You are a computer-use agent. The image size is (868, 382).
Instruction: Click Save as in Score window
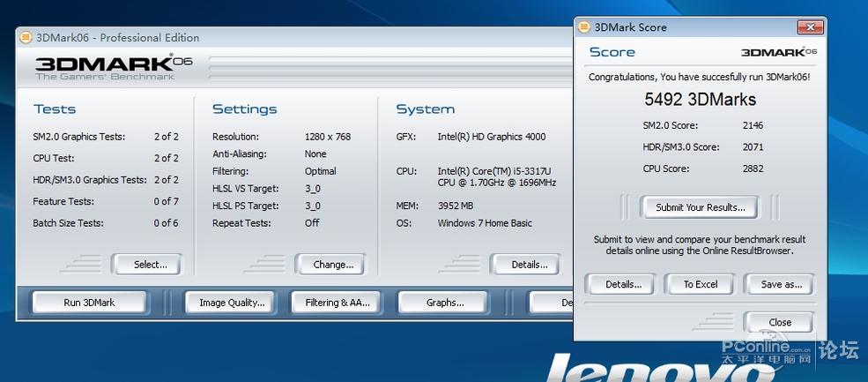(x=781, y=284)
